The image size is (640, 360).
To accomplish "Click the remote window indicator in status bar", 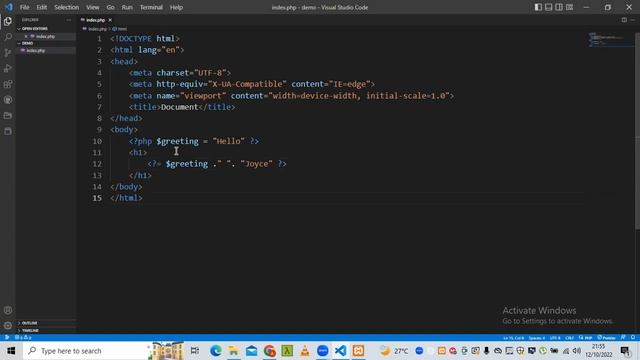I will [7, 338].
